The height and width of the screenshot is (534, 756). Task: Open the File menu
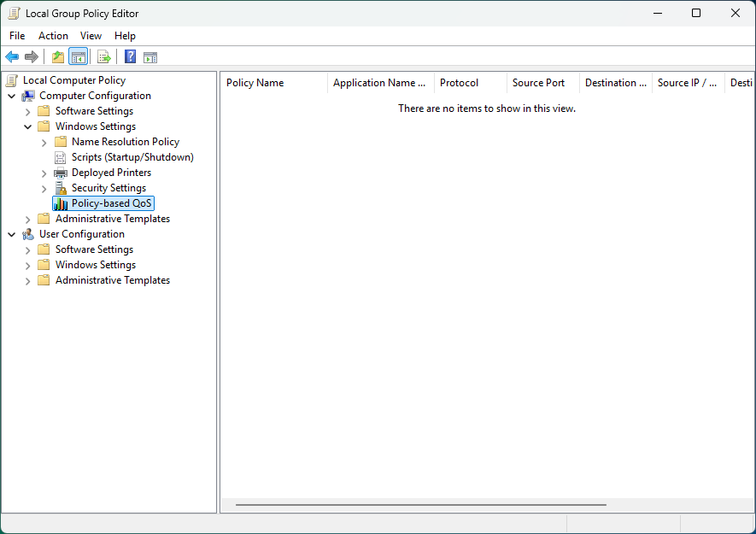click(x=17, y=36)
